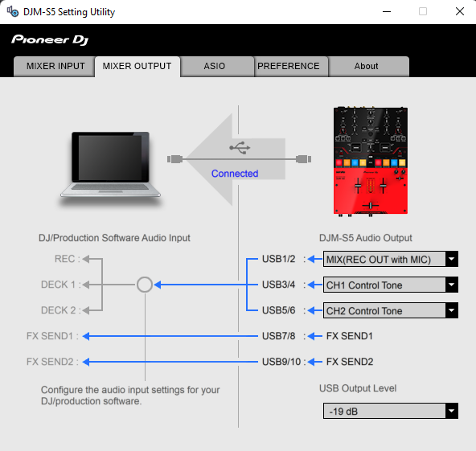476x451 pixels.
Task: Click the blue arrow pointing to USB1/2
Action: (315, 259)
